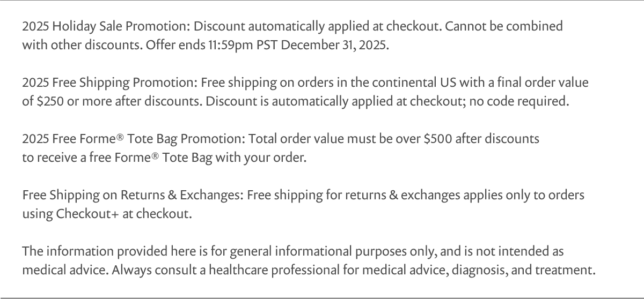Click the "2025 Free Forme® Tote Bag Promotion" heading
The width and height of the screenshot is (644, 299).
133,139
